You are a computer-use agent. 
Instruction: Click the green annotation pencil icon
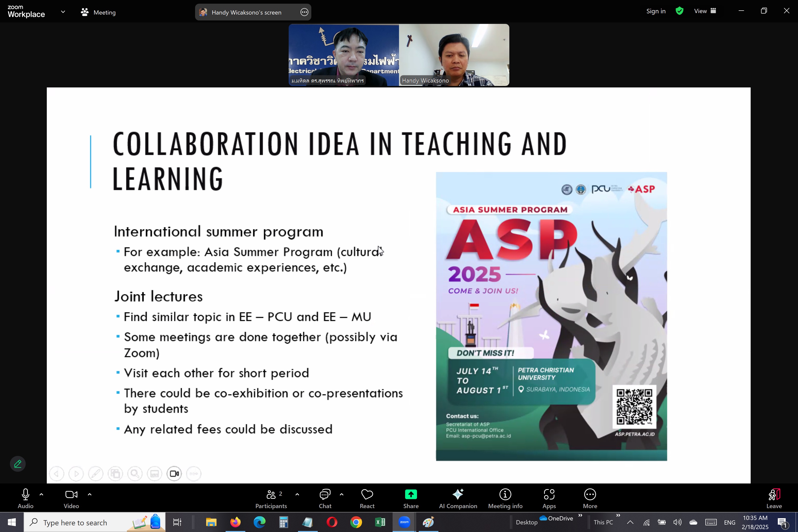coord(18,464)
